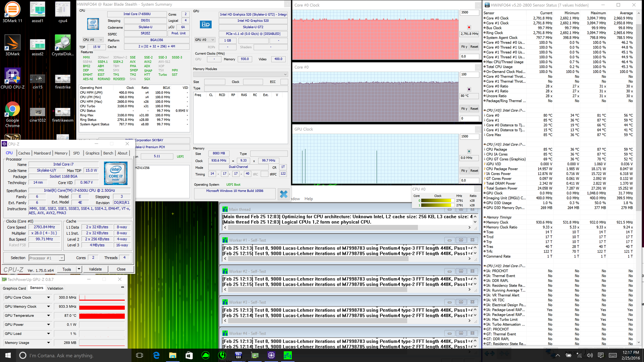
Task: Open HWiNFO from the taskbar
Action: tap(238, 355)
